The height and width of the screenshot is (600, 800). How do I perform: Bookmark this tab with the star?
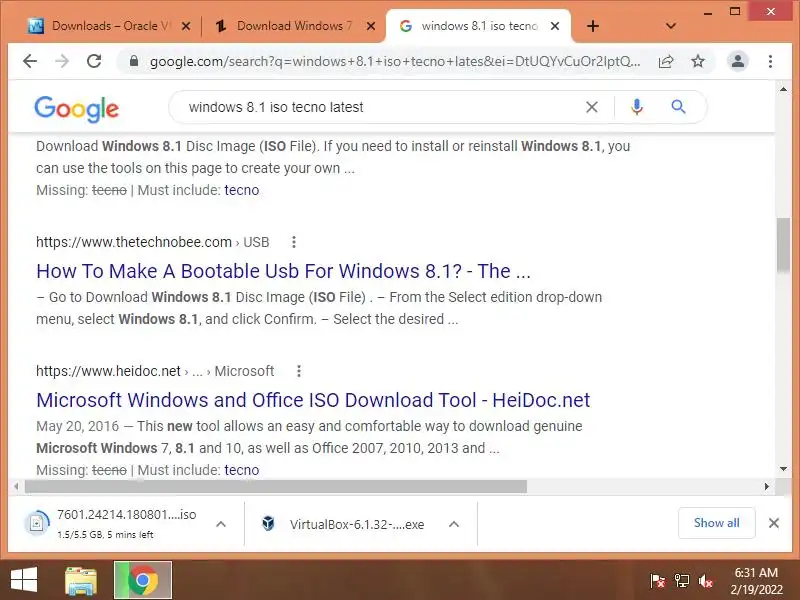(697, 62)
